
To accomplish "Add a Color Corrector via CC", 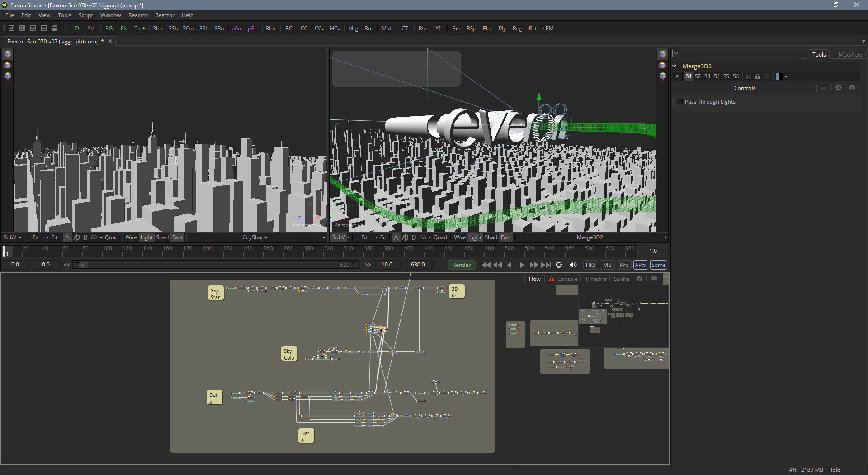I will click(304, 28).
